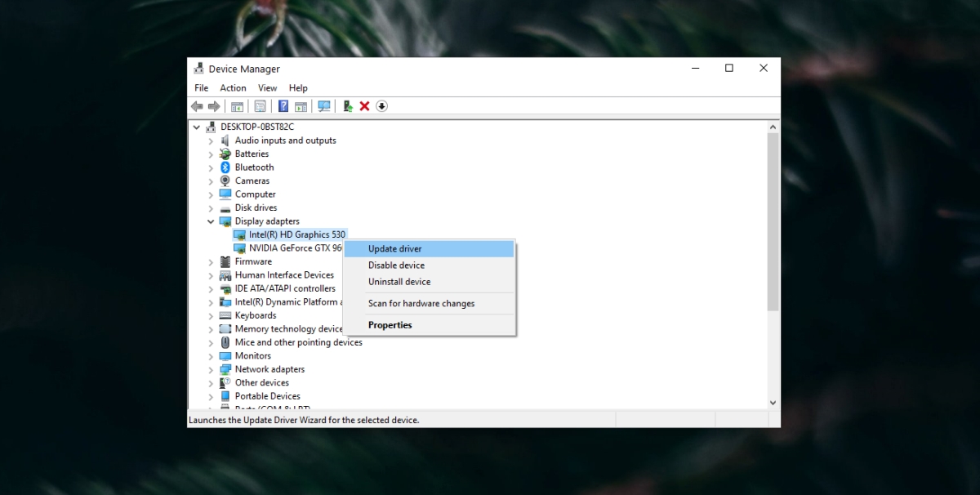This screenshot has width=980, height=495.
Task: Collapse the Display adapters category
Action: coord(211,221)
